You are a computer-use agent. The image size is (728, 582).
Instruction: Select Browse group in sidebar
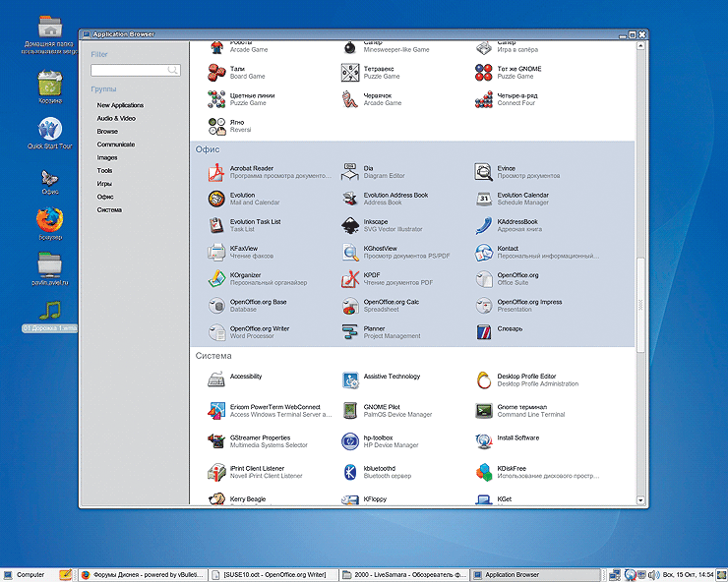click(x=107, y=132)
